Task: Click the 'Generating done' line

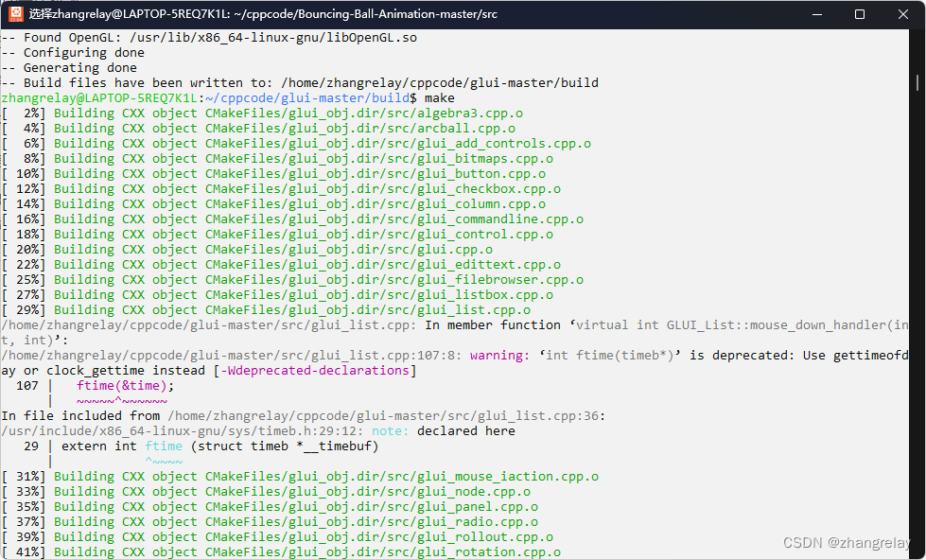Action: pos(69,68)
